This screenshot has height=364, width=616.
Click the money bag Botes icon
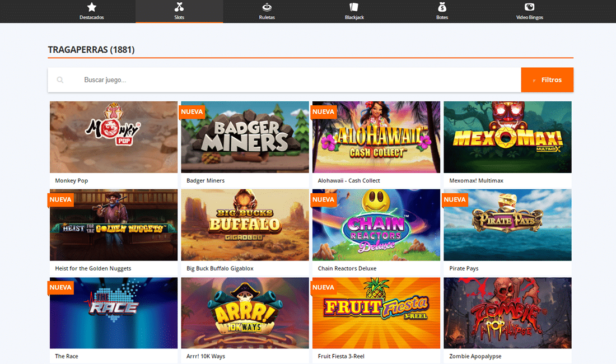pyautogui.click(x=442, y=7)
